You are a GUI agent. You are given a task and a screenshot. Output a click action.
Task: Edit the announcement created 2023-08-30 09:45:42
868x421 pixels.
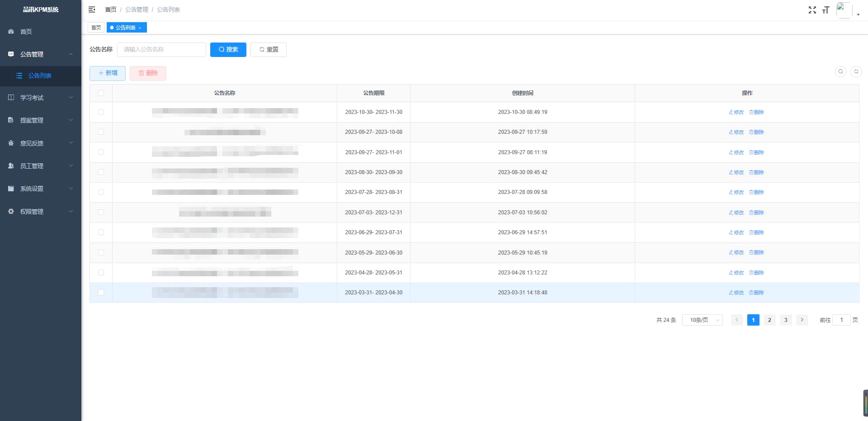736,172
